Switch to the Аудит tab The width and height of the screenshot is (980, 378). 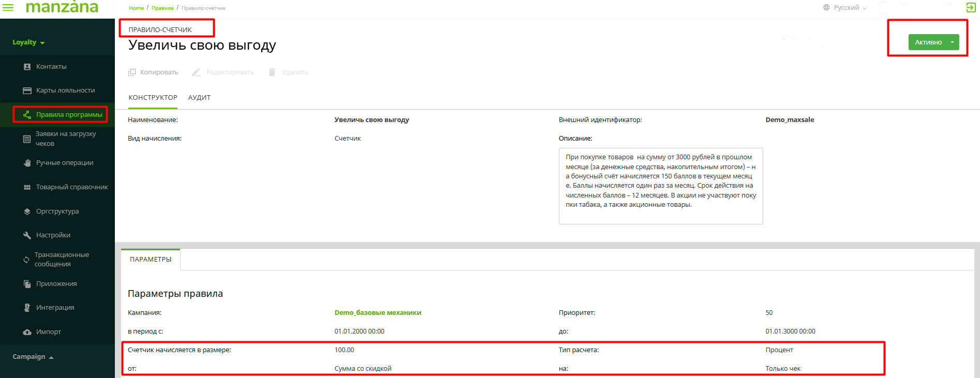pos(199,98)
